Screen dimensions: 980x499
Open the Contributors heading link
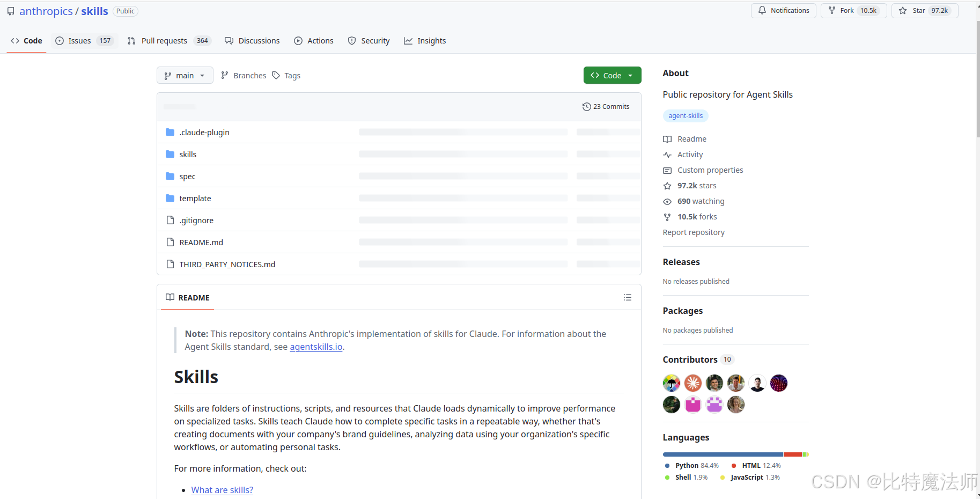(x=698, y=359)
